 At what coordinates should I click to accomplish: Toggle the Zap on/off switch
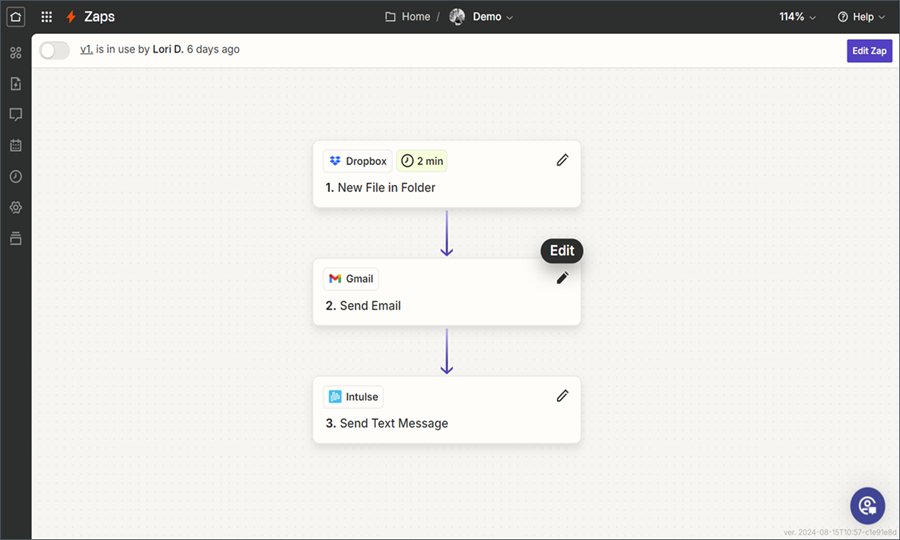coord(55,50)
